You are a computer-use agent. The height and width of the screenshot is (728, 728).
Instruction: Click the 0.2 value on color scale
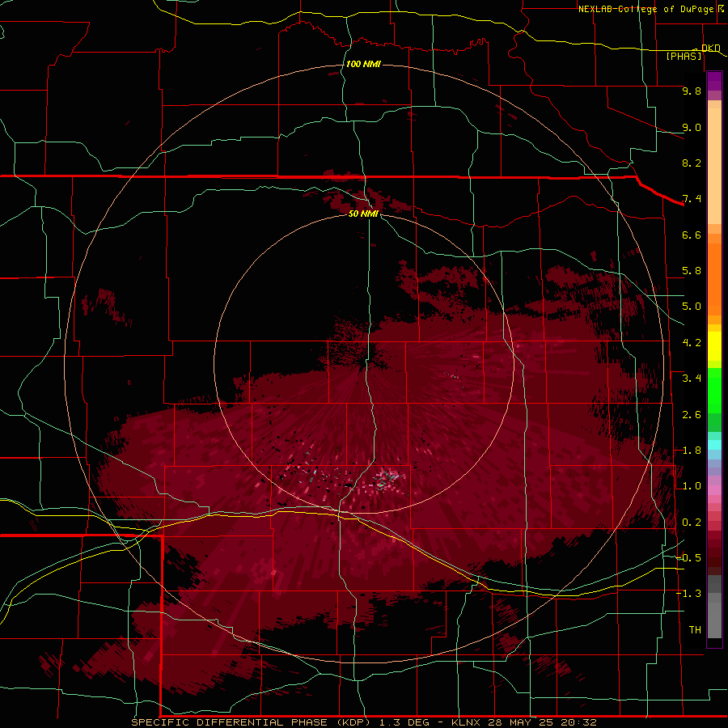click(x=692, y=523)
